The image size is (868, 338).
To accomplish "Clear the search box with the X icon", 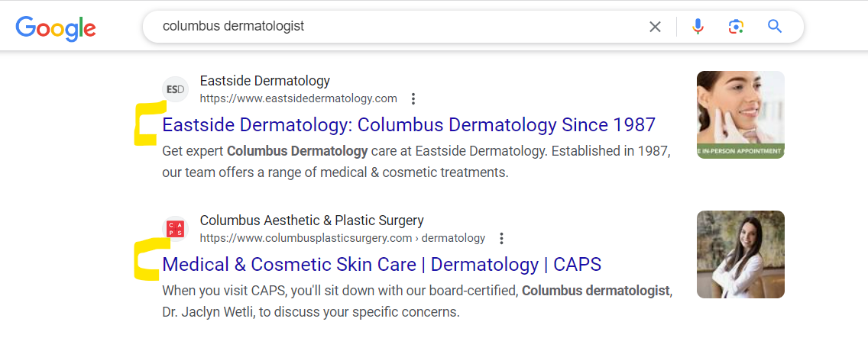I will pos(655,27).
